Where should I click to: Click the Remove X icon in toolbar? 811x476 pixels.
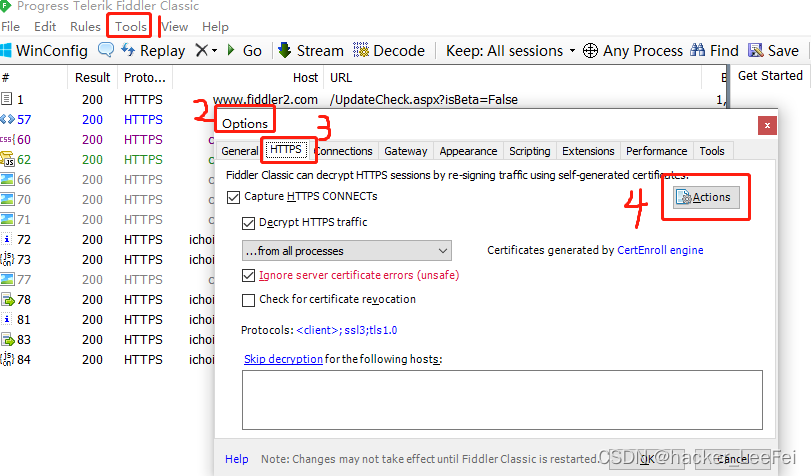click(x=202, y=50)
